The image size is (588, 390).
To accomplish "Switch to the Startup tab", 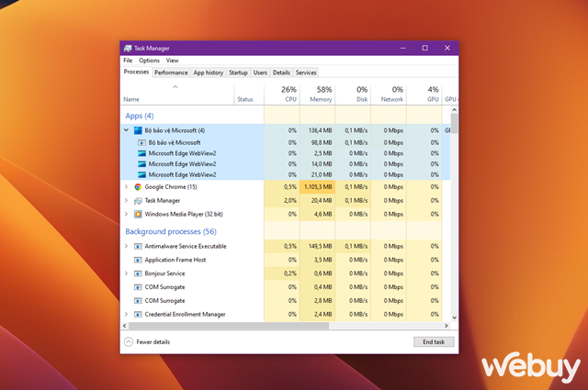I will 238,72.
